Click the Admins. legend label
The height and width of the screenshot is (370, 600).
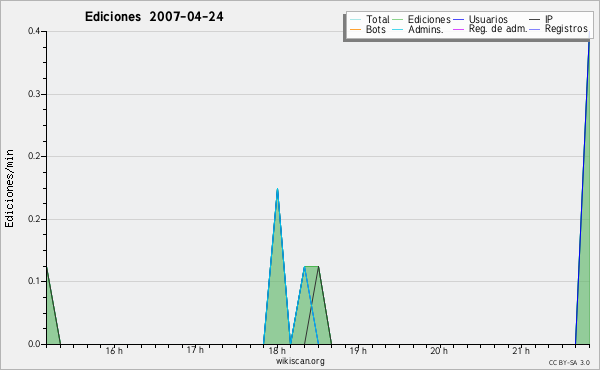coord(426,29)
